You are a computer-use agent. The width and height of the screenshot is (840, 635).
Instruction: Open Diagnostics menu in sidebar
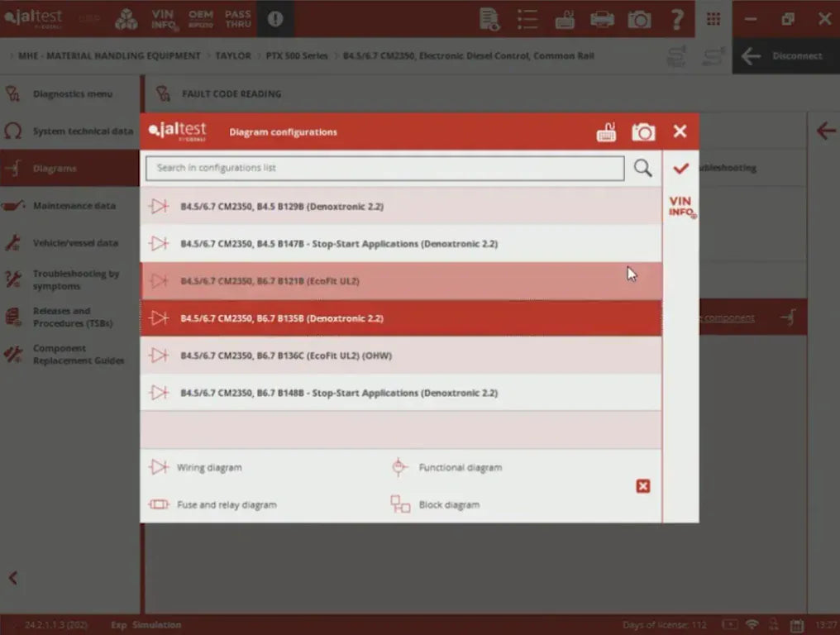(71, 94)
